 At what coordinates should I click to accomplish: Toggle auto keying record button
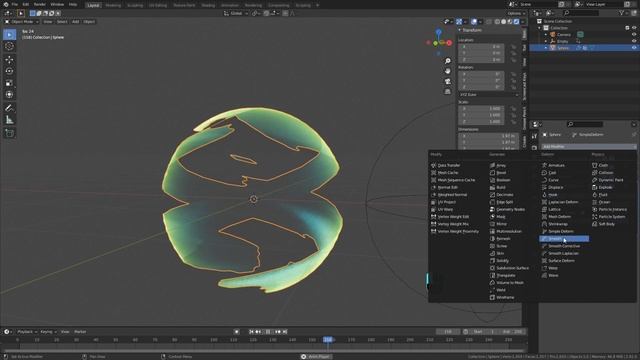click(236, 332)
